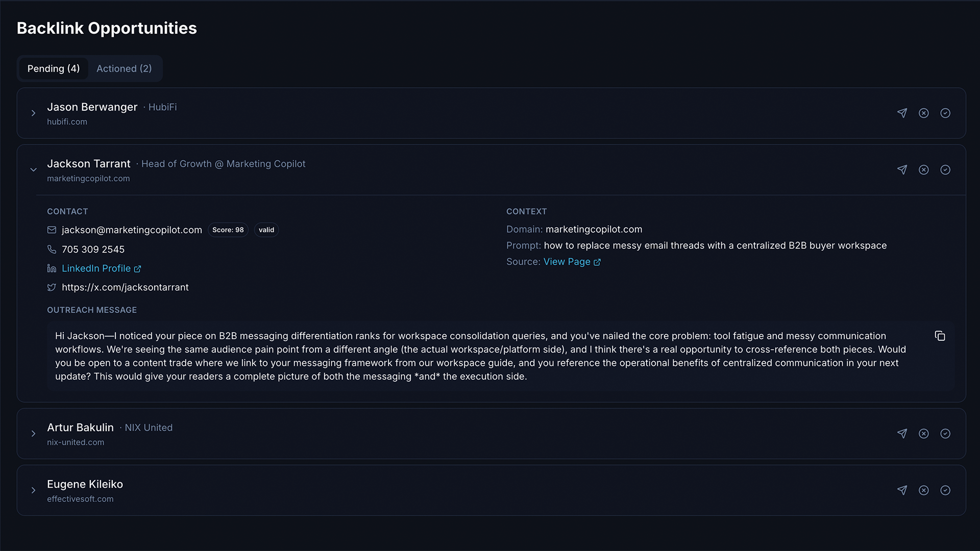
Task: Mark Artur Bakulin as actioned checkmark
Action: click(945, 433)
